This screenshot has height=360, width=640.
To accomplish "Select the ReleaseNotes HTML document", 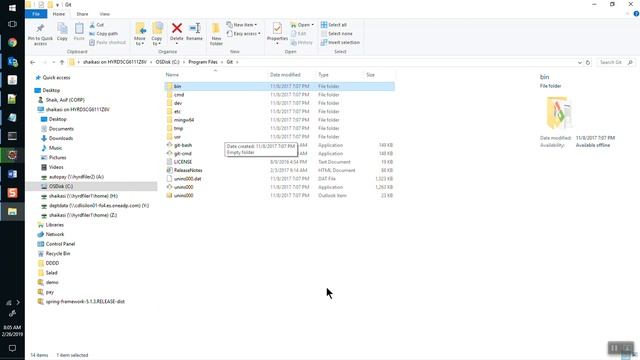I will (188, 170).
